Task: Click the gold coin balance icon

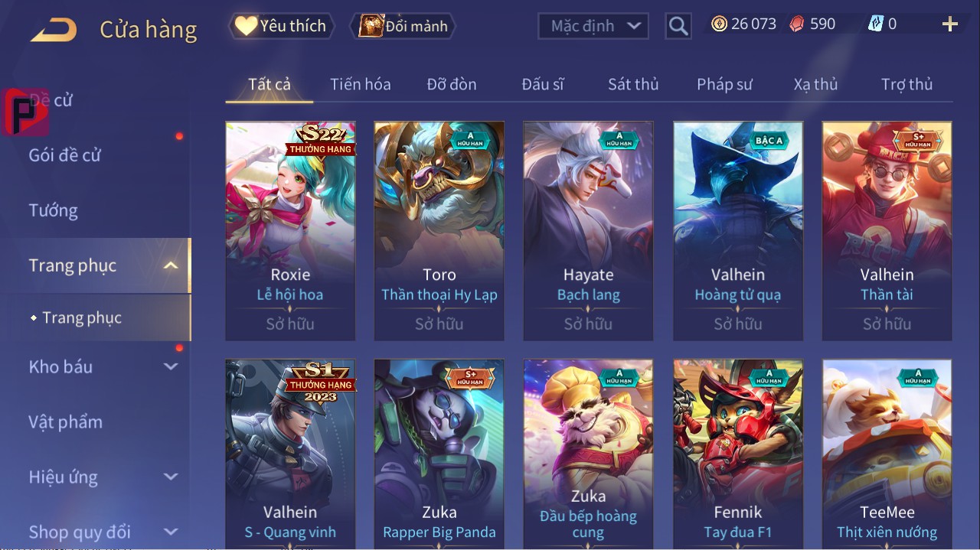Action: click(719, 24)
